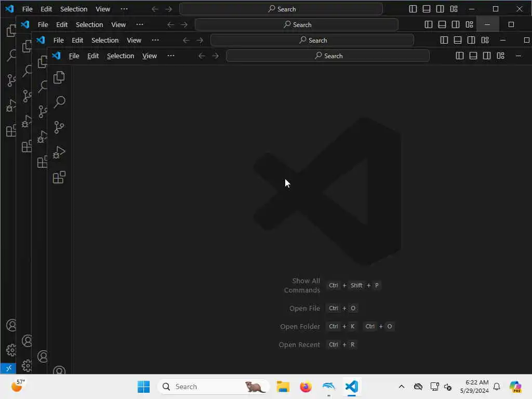The width and height of the screenshot is (532, 399).
Task: Open Edit menu in the backmost window
Action: click(46, 9)
